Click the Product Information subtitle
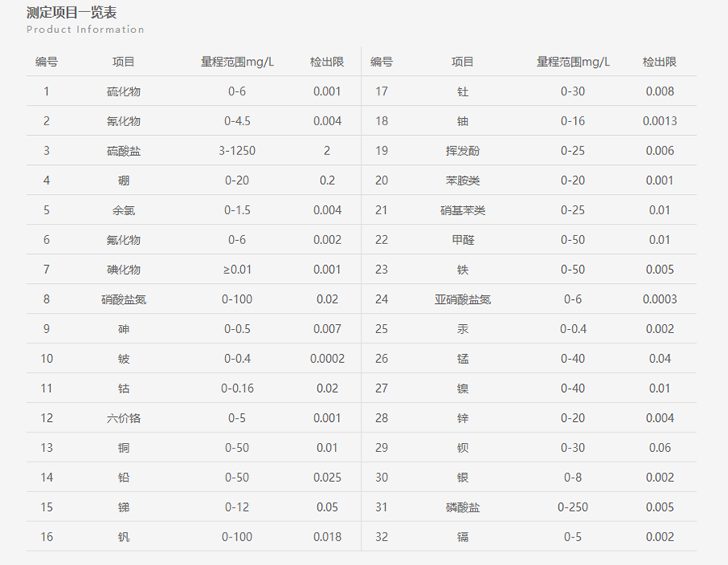 tap(85, 29)
